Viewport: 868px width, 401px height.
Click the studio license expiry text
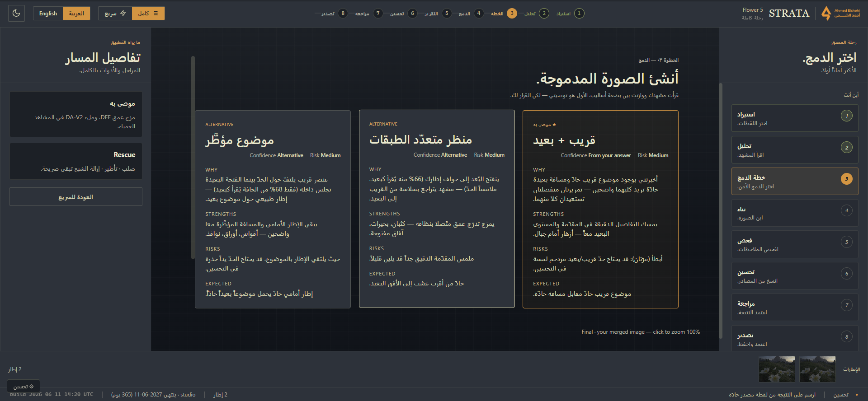point(153,395)
